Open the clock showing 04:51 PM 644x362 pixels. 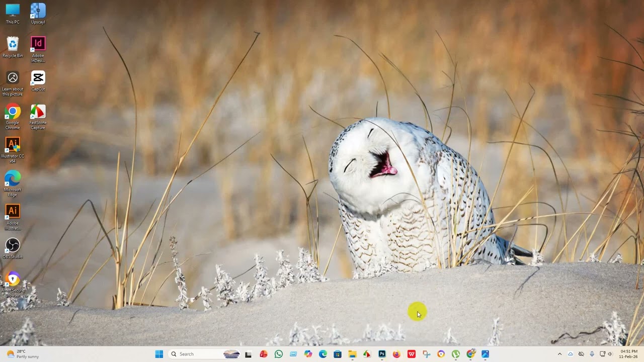click(629, 354)
